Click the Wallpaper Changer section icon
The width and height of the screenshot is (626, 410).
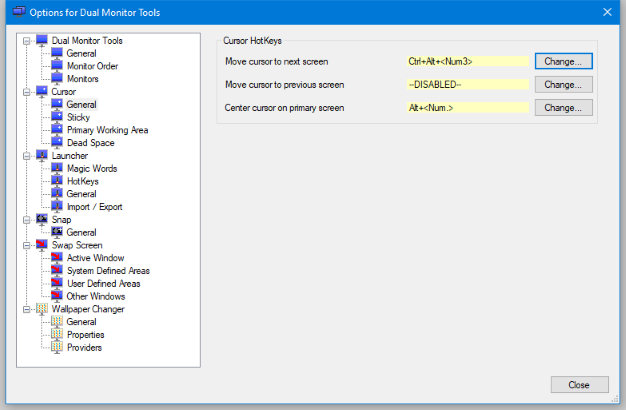coord(42,309)
